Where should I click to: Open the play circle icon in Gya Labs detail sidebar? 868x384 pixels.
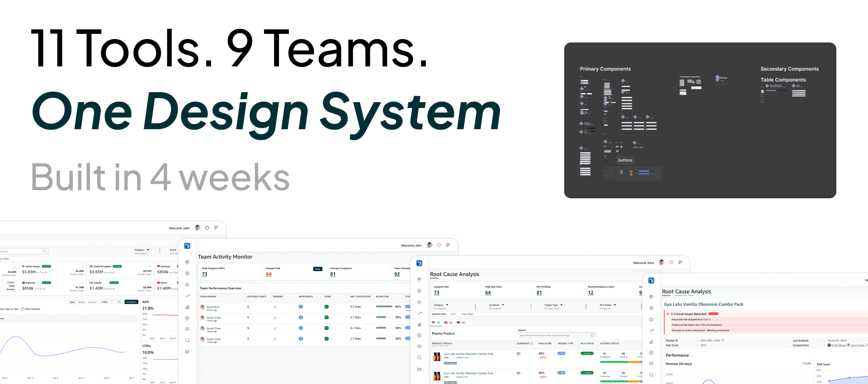coord(651,353)
